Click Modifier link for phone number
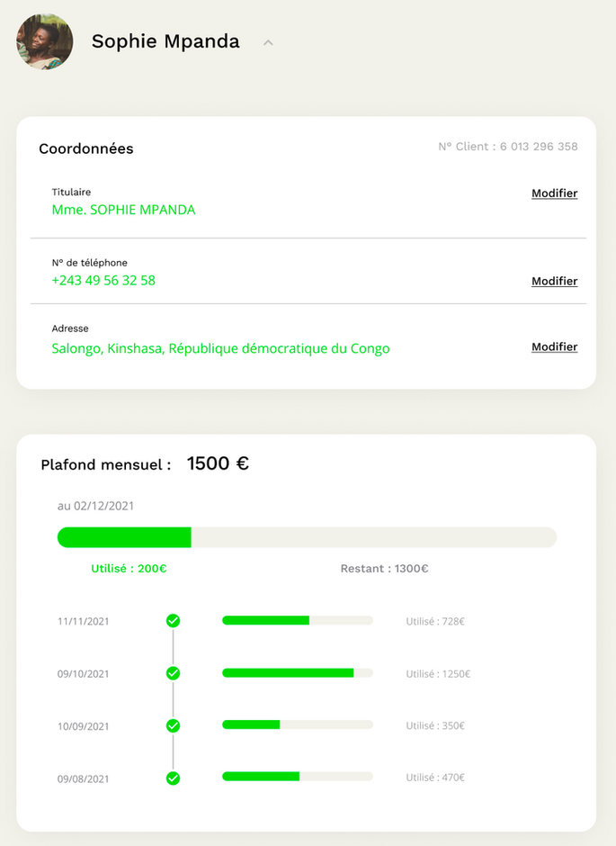 coord(554,282)
